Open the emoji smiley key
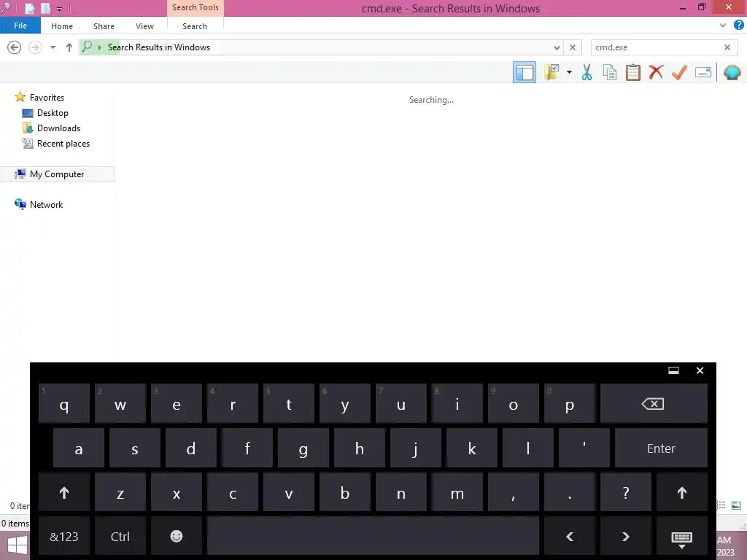 tap(177, 536)
